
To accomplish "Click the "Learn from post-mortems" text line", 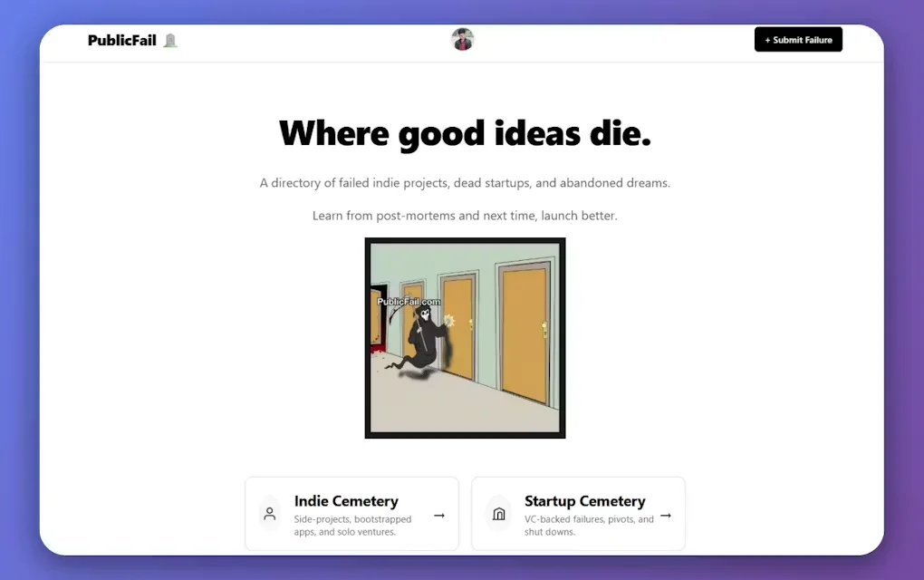I will (x=465, y=216).
